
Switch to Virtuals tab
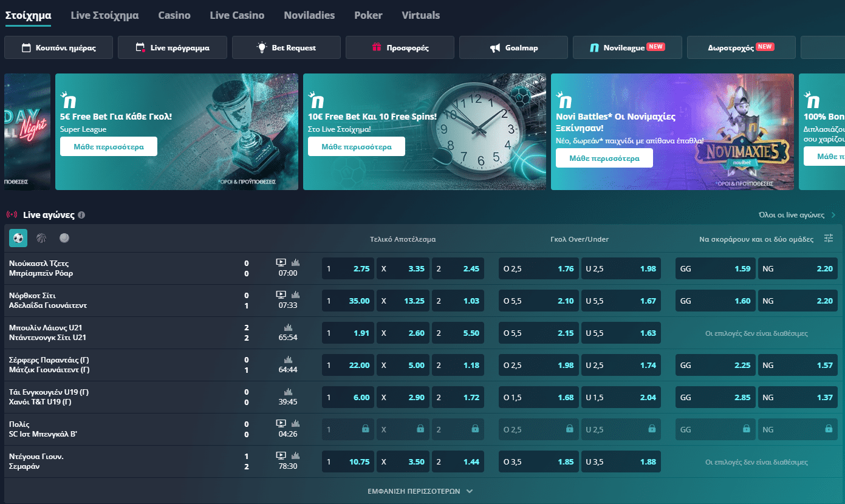click(421, 15)
